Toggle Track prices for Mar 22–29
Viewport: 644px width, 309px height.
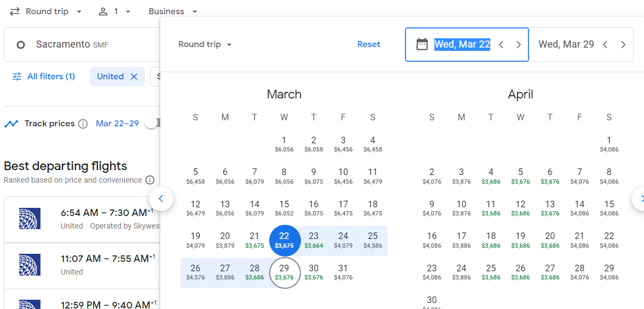click(152, 124)
